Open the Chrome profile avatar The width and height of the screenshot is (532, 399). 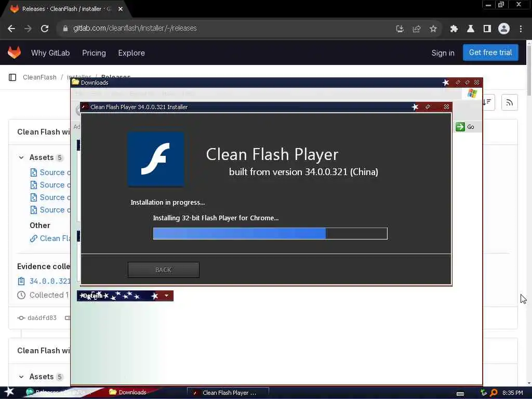tap(504, 29)
